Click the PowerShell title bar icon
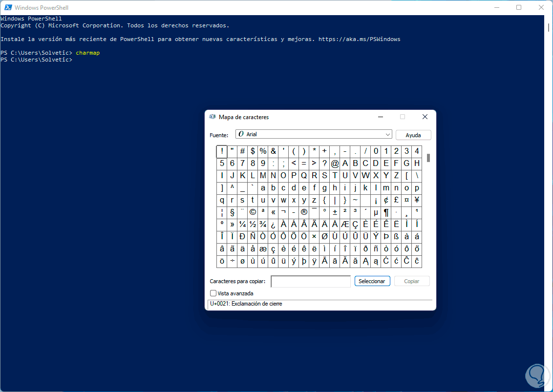The height and width of the screenshot is (392, 553). (8, 7)
